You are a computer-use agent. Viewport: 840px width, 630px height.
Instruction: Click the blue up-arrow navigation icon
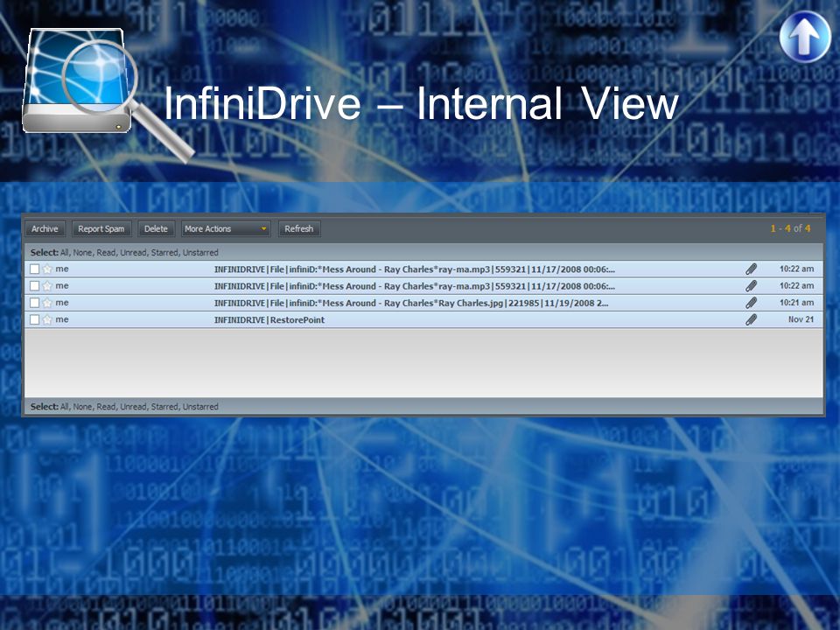pyautogui.click(x=805, y=37)
